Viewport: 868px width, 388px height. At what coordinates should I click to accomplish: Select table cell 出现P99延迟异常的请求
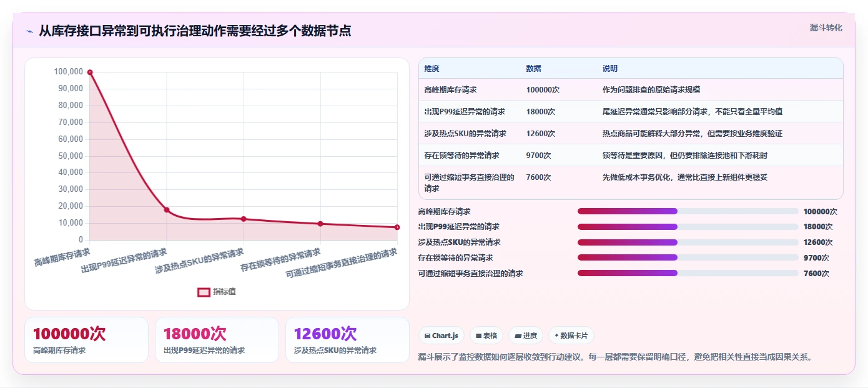click(465, 112)
